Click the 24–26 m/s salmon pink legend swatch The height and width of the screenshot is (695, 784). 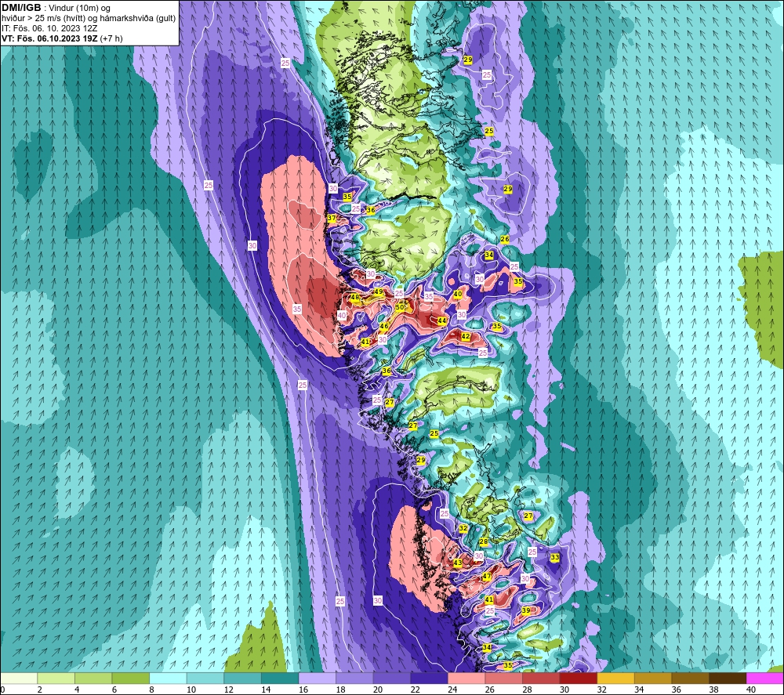point(466,678)
